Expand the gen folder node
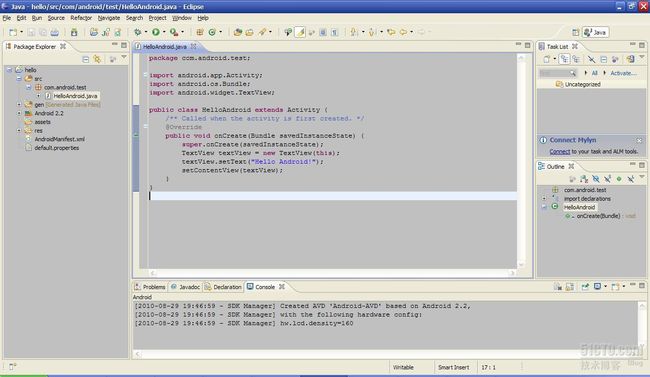Image resolution: width=650 pixels, height=377 pixels. pyautogui.click(x=19, y=105)
